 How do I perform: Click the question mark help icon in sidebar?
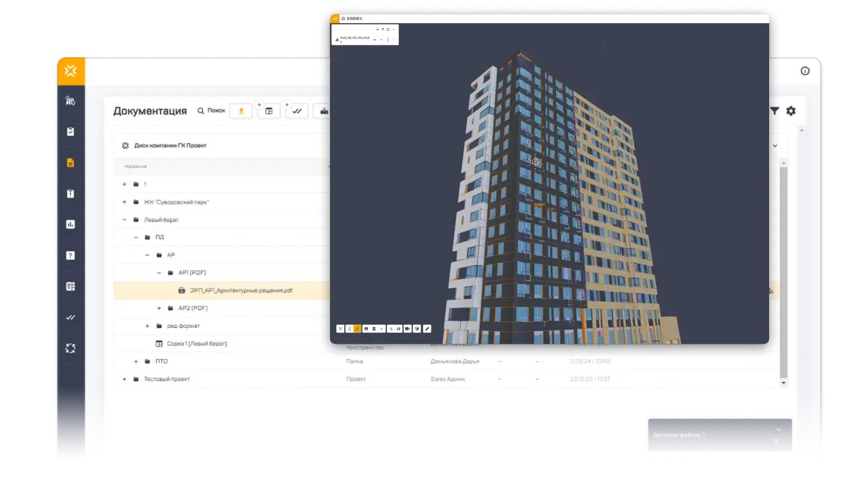pos(71,255)
